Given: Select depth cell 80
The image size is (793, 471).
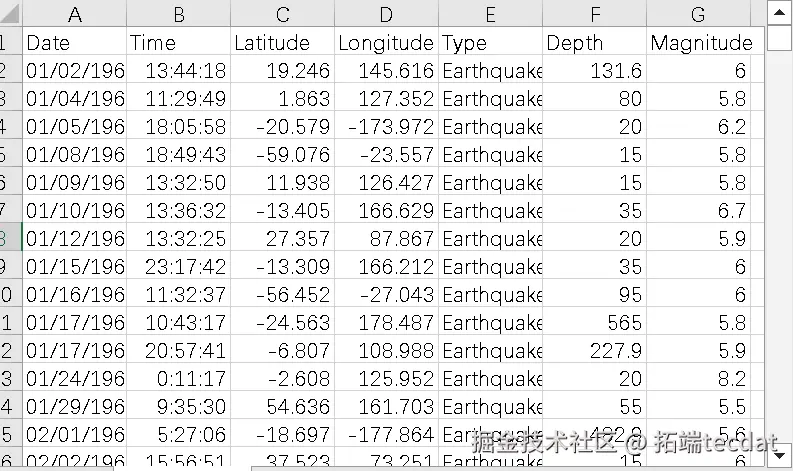Looking at the screenshot, I should 595,97.
